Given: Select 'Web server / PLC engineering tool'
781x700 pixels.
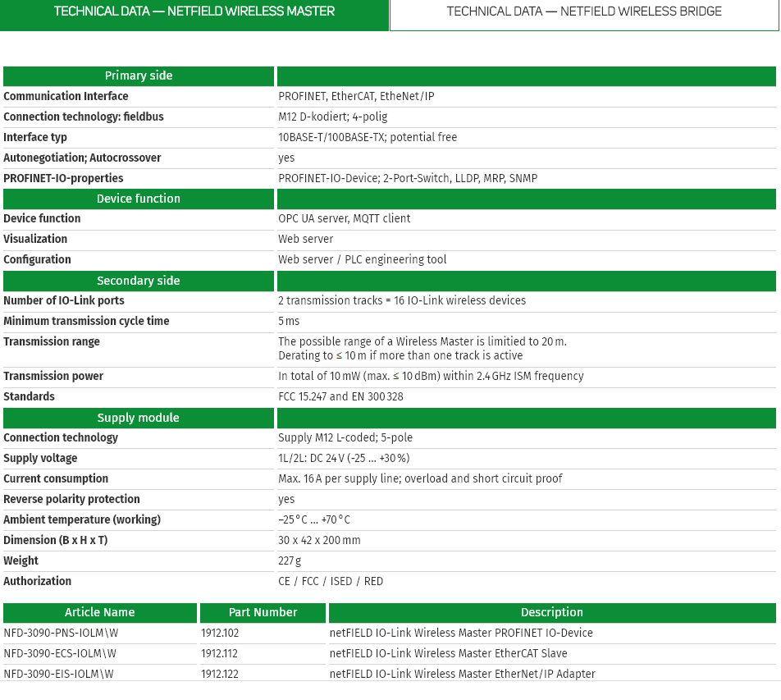Looking at the screenshot, I should [x=362, y=259].
